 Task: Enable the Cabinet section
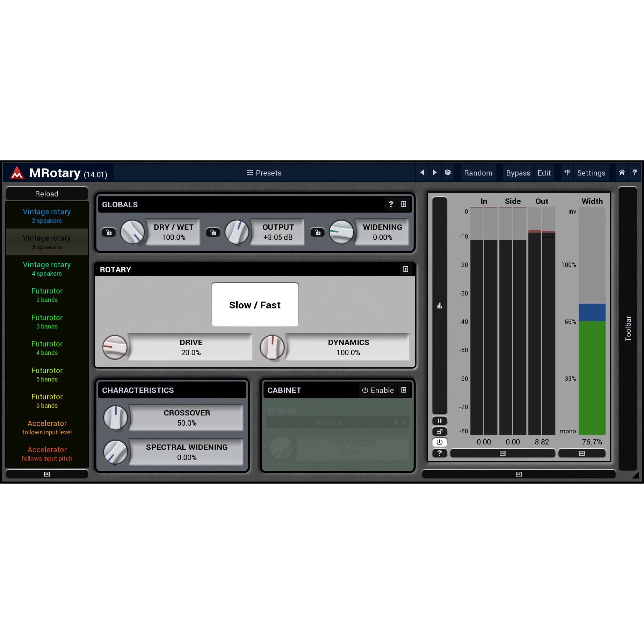[378, 390]
